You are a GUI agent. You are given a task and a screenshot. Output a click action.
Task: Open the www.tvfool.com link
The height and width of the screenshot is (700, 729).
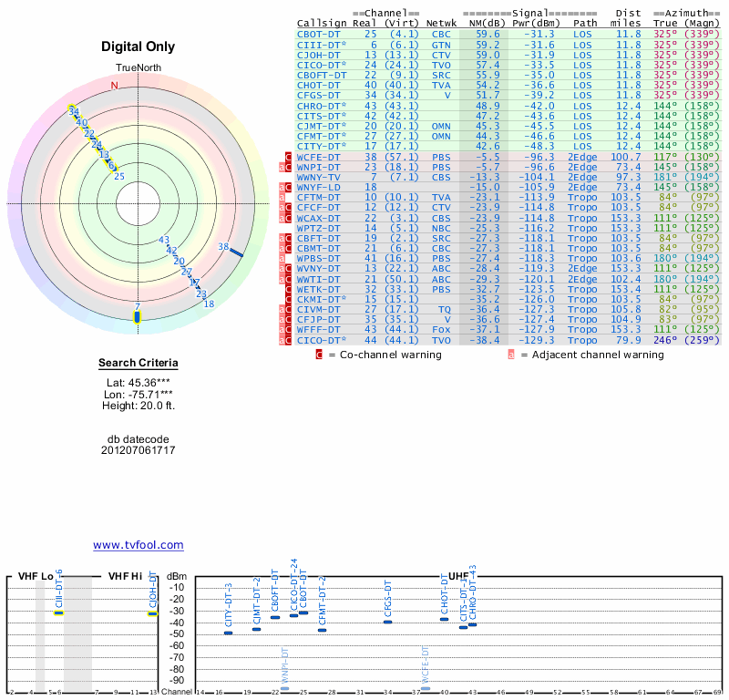138,545
